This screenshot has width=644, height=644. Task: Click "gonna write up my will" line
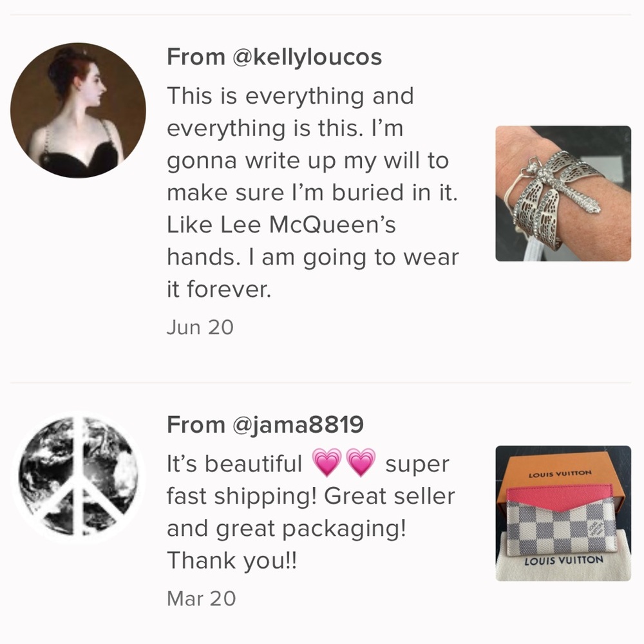(x=307, y=161)
